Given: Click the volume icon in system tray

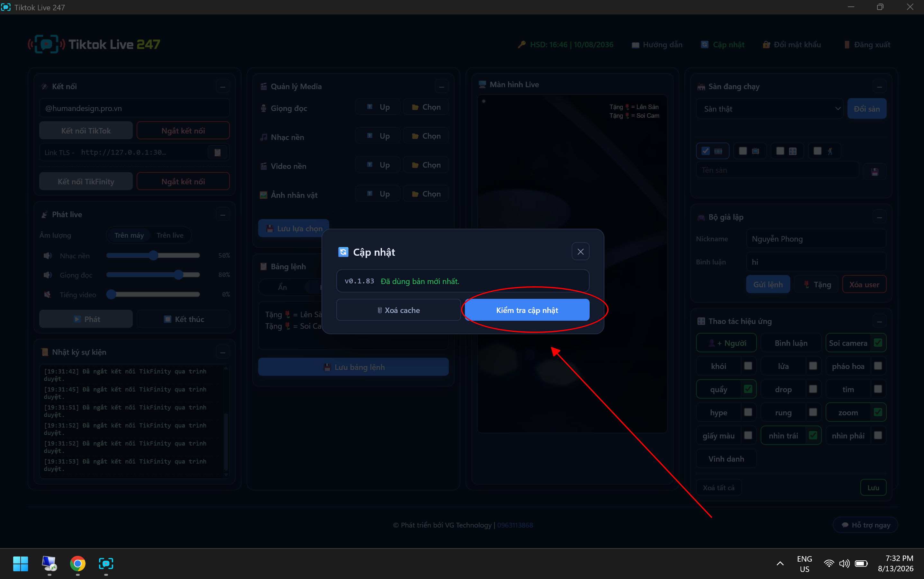Looking at the screenshot, I should coord(844,563).
